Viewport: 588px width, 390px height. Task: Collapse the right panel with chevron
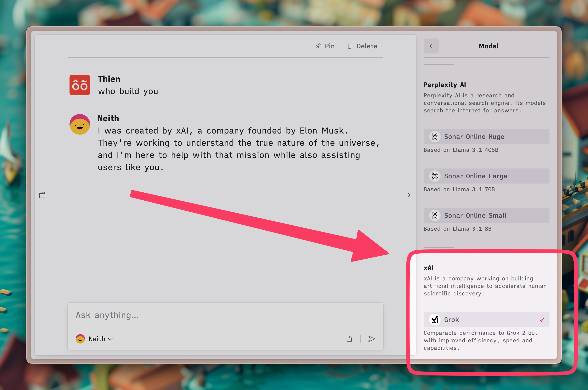(x=409, y=195)
